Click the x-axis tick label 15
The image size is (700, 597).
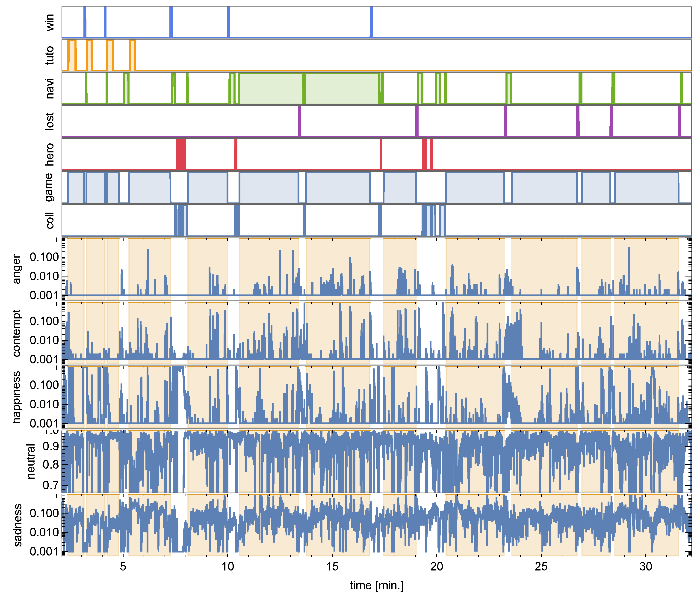point(332,567)
